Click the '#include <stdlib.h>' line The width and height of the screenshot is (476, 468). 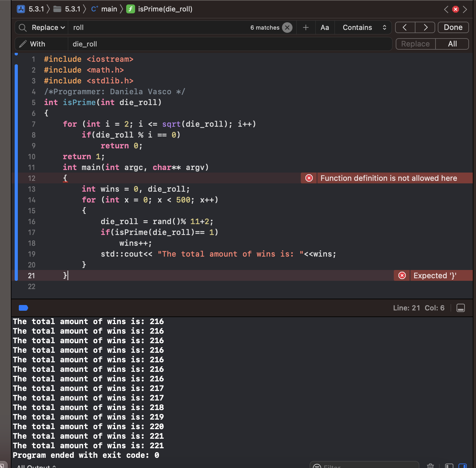89,81
